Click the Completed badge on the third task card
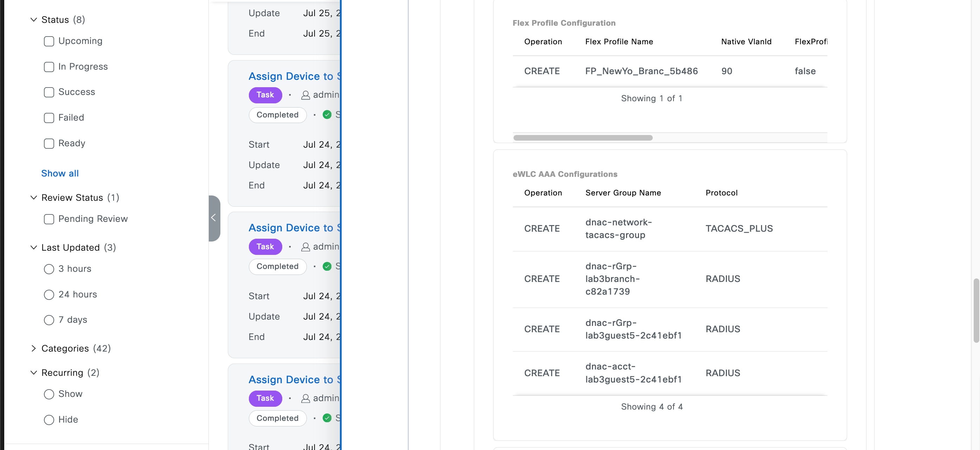Viewport: 980px width, 450px height. click(277, 418)
